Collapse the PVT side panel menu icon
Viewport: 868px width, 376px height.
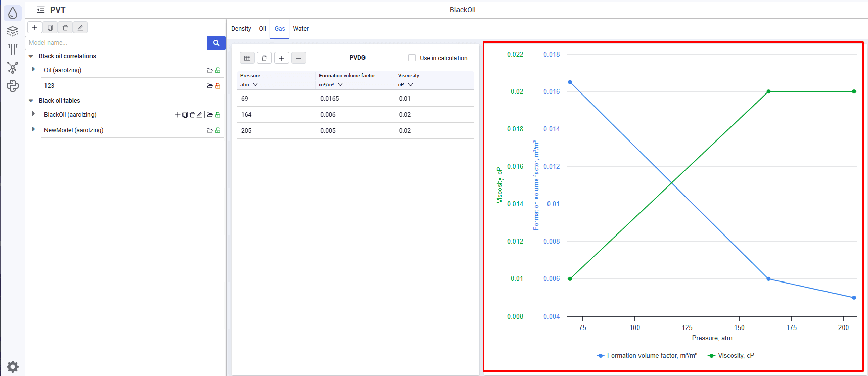coord(41,10)
